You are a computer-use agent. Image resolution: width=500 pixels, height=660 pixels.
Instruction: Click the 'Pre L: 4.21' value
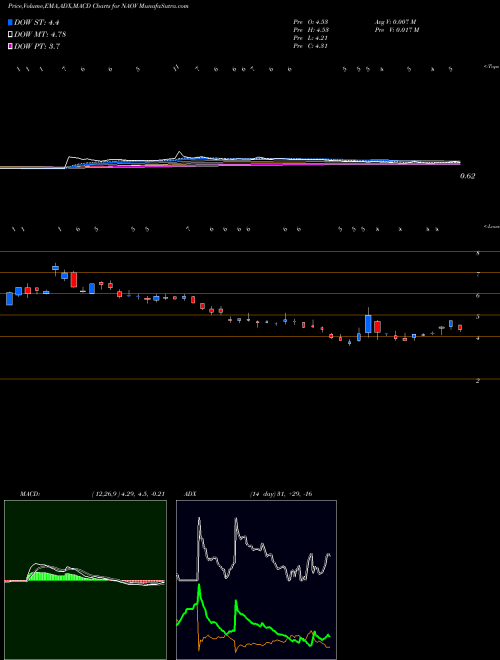click(x=311, y=38)
